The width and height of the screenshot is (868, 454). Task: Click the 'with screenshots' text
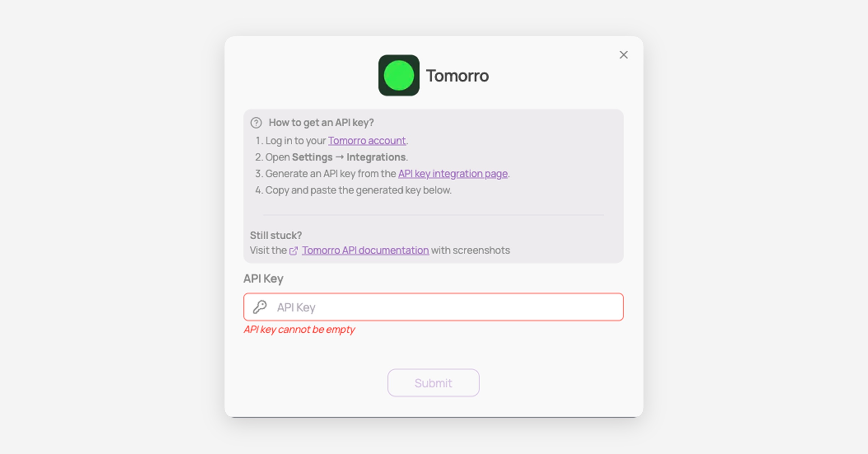point(470,250)
